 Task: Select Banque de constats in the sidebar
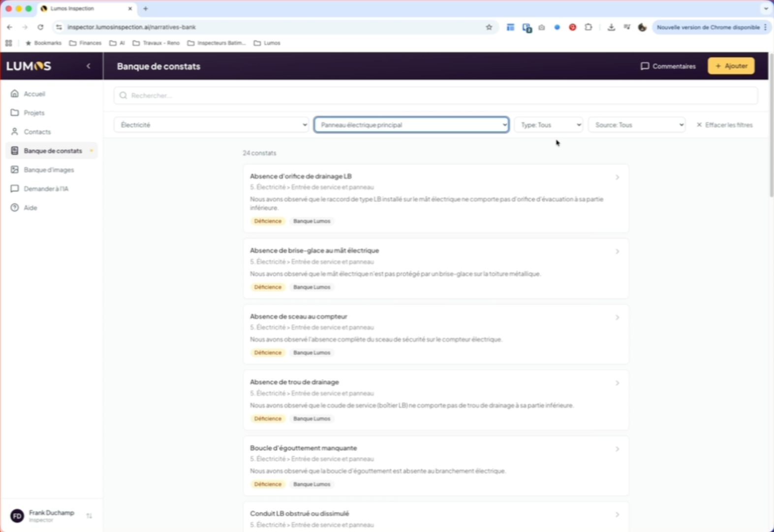coord(53,151)
